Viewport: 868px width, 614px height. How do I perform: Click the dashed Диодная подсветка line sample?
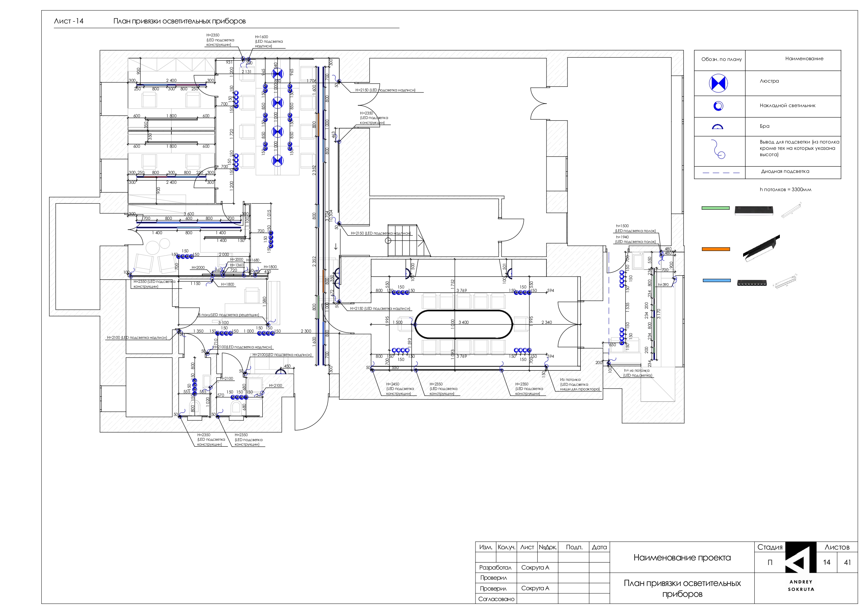tap(721, 173)
